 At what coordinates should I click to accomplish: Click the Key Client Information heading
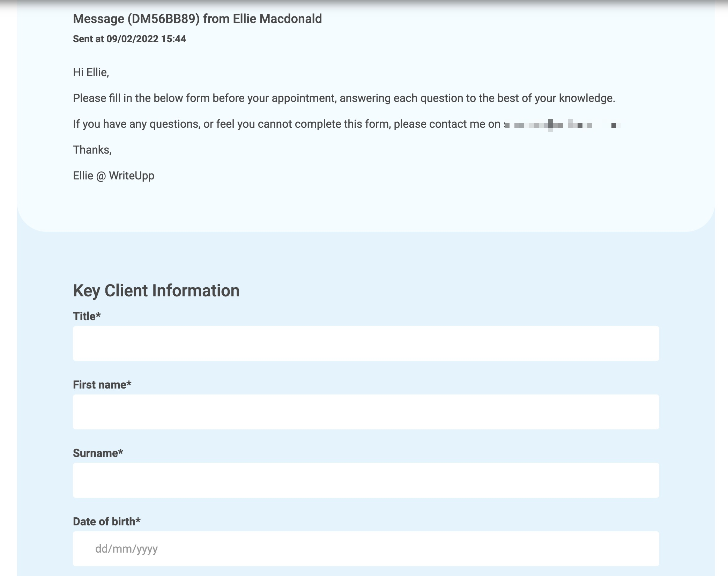click(156, 290)
